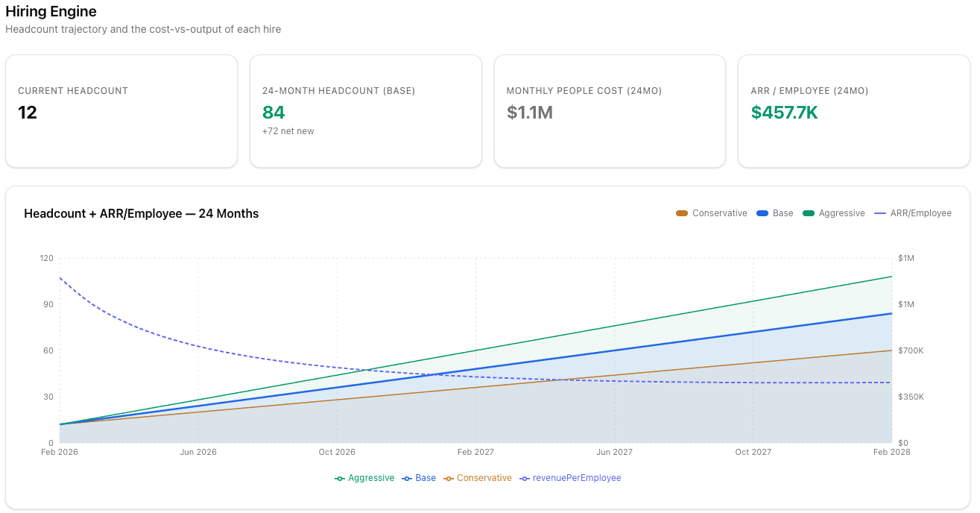Click the ARR/Employee line icon in top legend

point(880,213)
